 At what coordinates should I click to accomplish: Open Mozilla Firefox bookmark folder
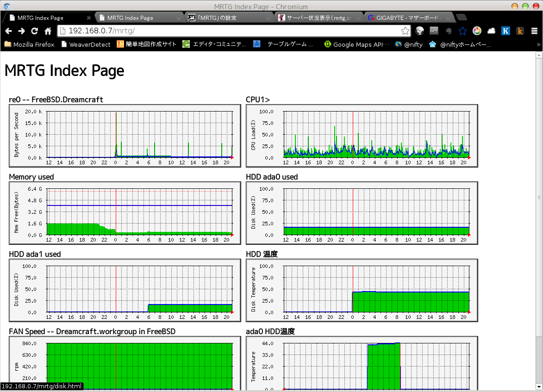(30, 44)
